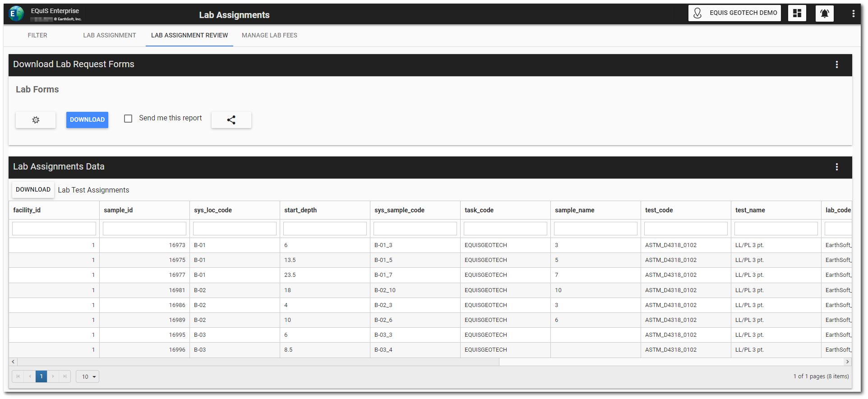
Task: Open Download Lab Request Forms widget menu
Action: point(836,64)
